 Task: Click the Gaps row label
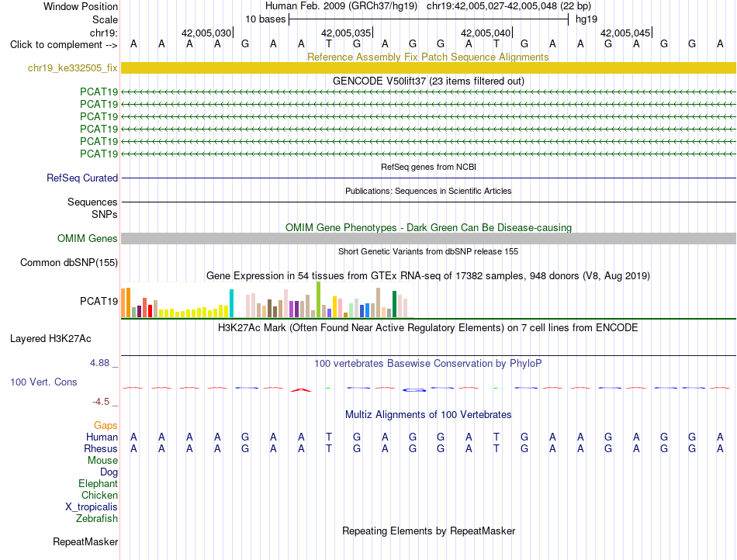pos(106,426)
